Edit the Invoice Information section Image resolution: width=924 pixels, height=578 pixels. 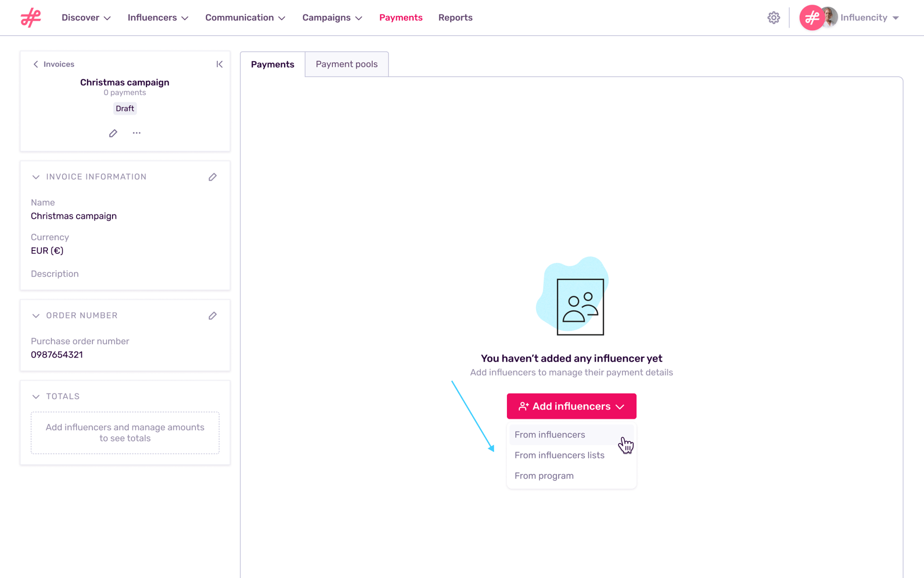(213, 177)
